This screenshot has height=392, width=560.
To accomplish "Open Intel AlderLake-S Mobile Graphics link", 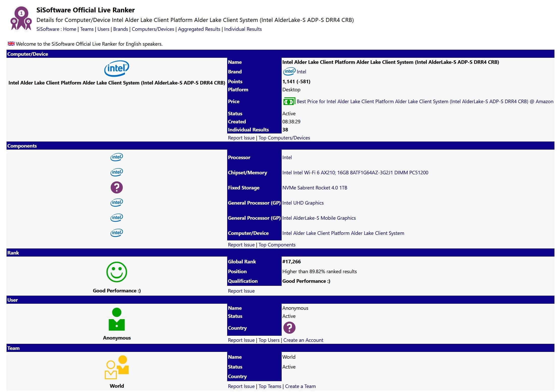I will tap(319, 218).
